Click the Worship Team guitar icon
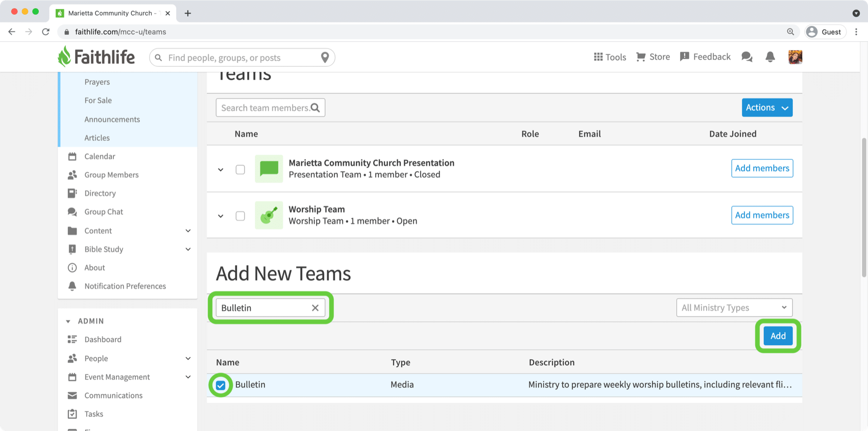Screen dimensions: 868x431 click(x=269, y=215)
